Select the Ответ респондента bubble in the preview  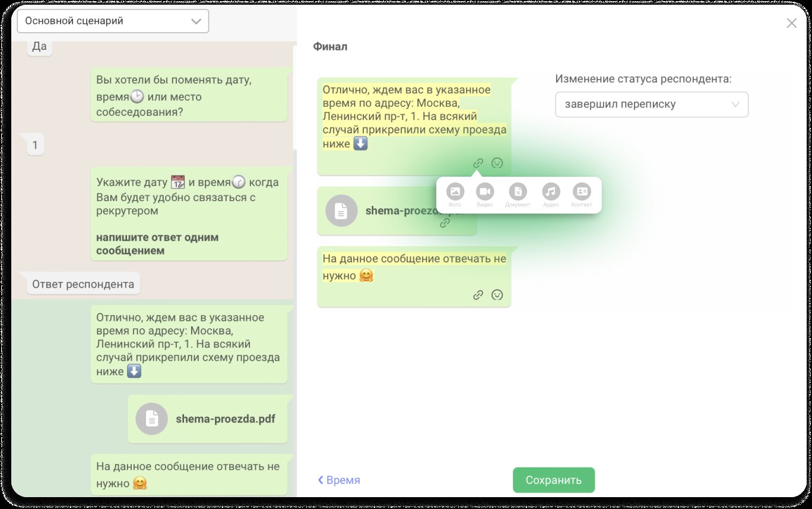(x=83, y=284)
